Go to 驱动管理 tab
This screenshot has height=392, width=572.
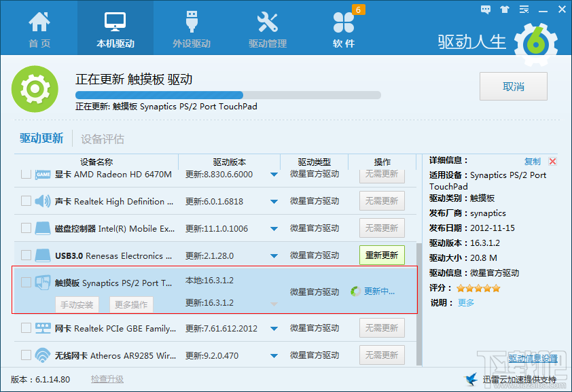pyautogui.click(x=268, y=30)
